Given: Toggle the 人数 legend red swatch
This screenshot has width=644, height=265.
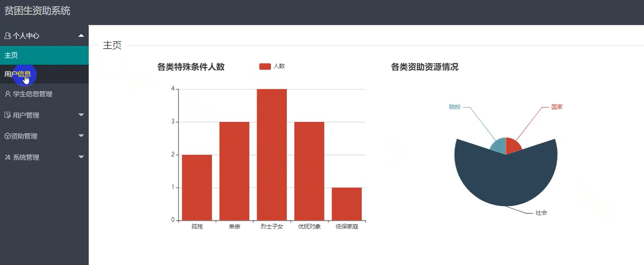Looking at the screenshot, I should pos(265,66).
